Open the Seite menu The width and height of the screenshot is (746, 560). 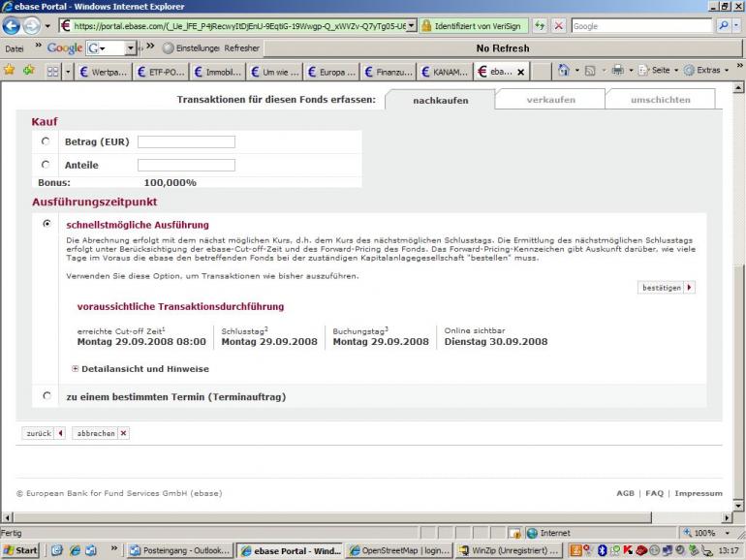(x=658, y=71)
